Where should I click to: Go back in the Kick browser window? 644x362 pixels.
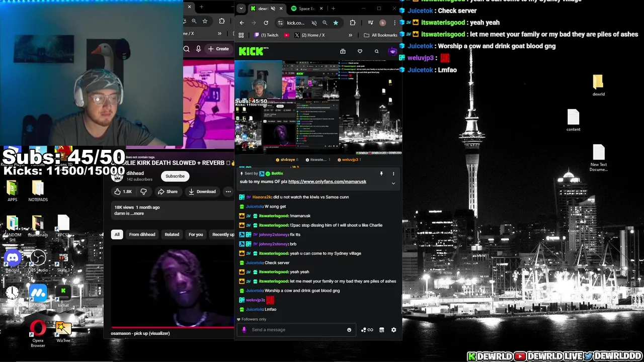click(x=242, y=23)
